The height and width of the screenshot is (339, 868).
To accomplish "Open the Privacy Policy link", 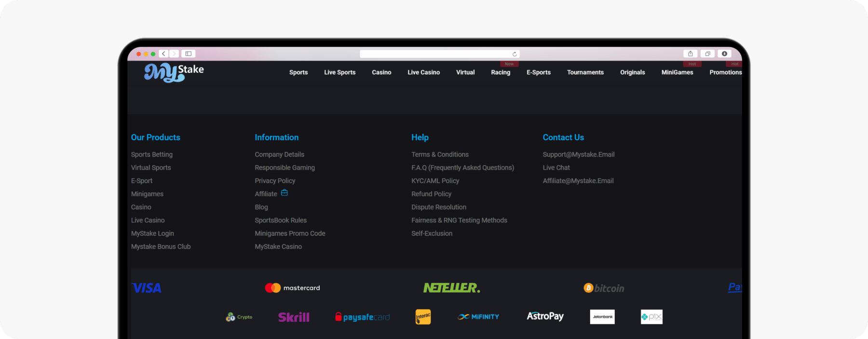I will [275, 181].
